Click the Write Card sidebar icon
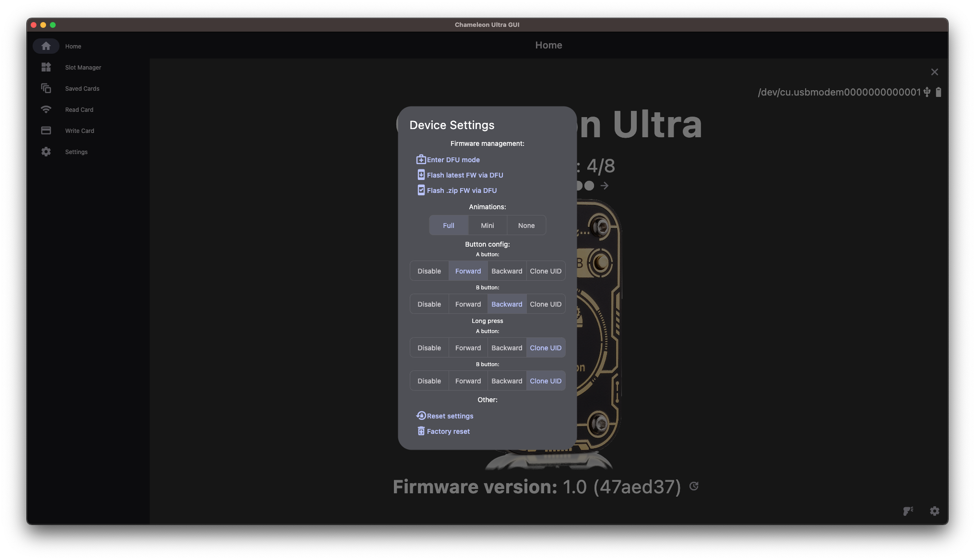Viewport: 975px width, 560px height. (46, 131)
